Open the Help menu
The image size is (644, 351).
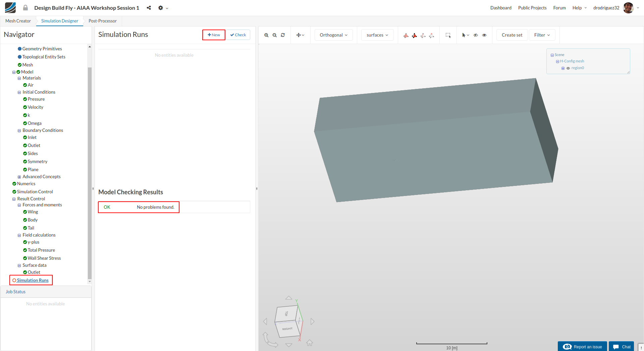pos(579,8)
